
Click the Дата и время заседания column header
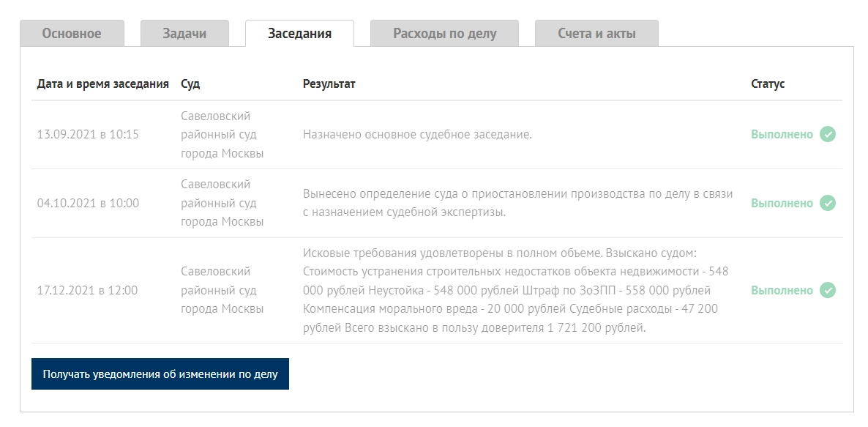click(x=103, y=84)
